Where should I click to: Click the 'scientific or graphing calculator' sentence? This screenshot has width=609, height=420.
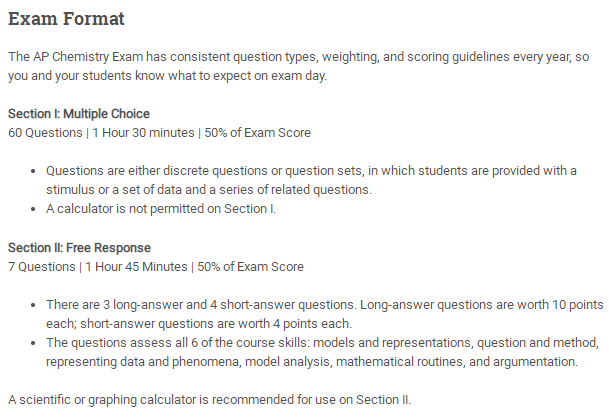pos(209,400)
